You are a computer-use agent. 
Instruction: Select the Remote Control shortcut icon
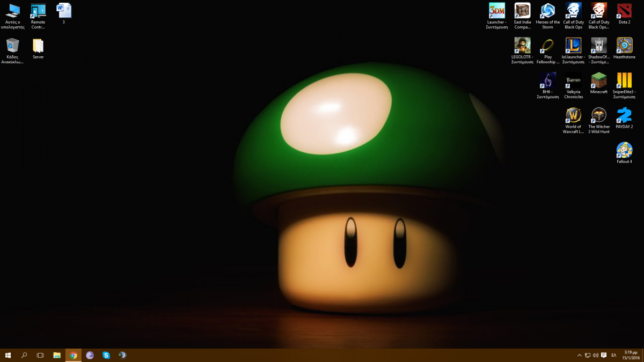38,16
